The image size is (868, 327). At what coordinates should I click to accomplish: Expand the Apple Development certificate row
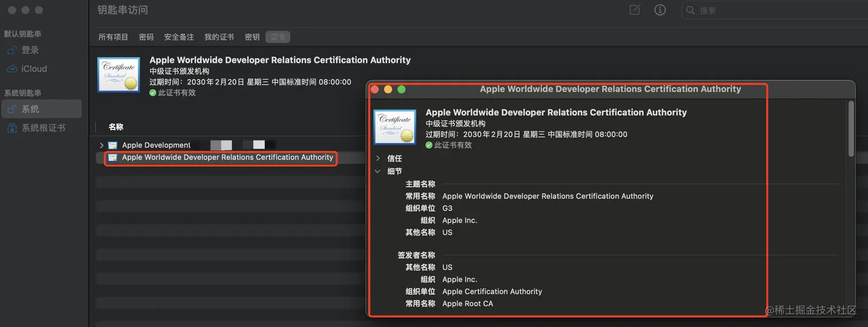(102, 145)
